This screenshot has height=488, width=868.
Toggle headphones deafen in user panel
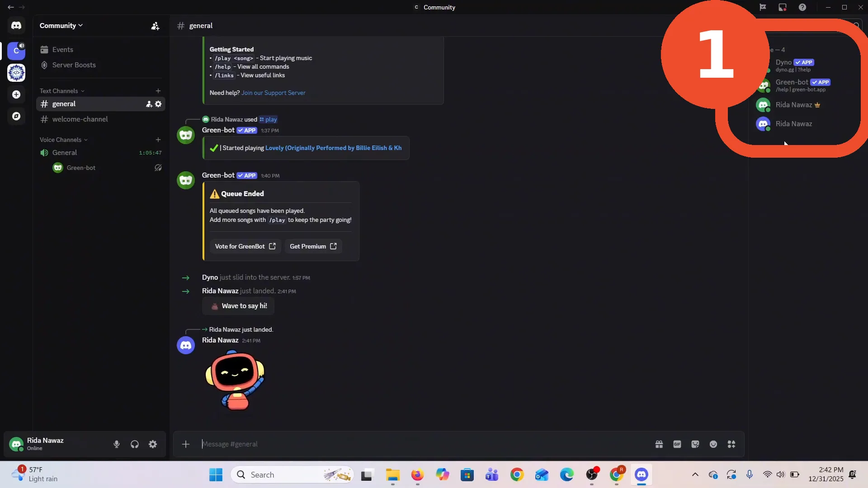pos(135,444)
